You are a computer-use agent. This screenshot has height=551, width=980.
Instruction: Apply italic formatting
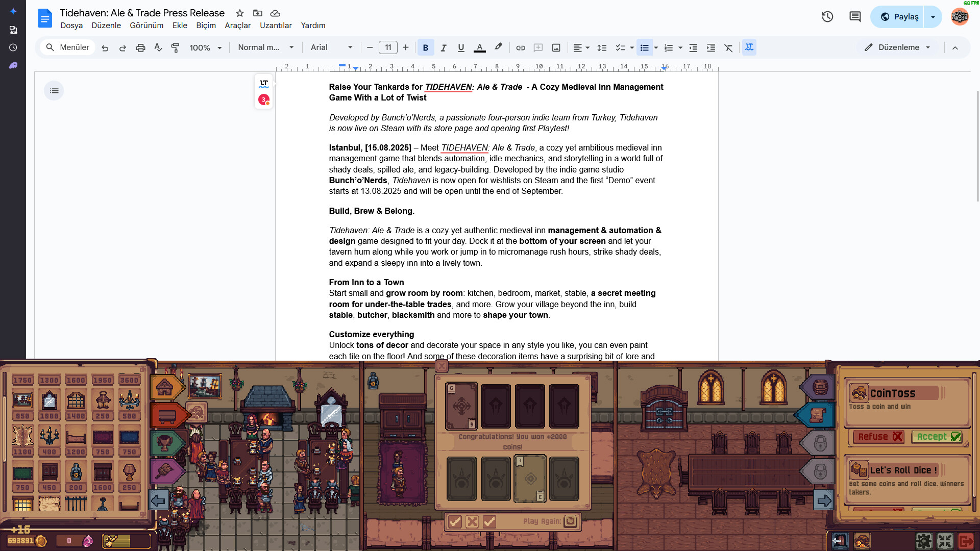point(444,47)
